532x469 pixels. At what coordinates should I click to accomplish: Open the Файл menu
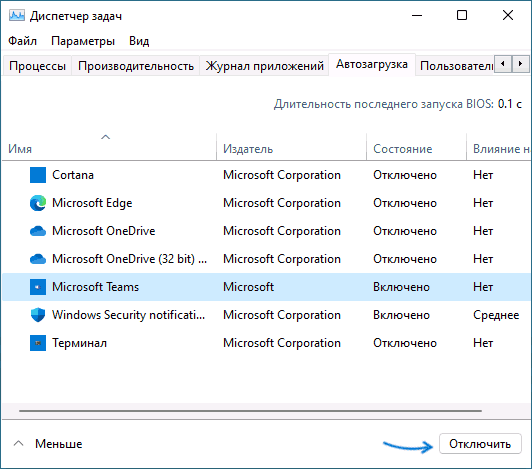pyautogui.click(x=22, y=41)
